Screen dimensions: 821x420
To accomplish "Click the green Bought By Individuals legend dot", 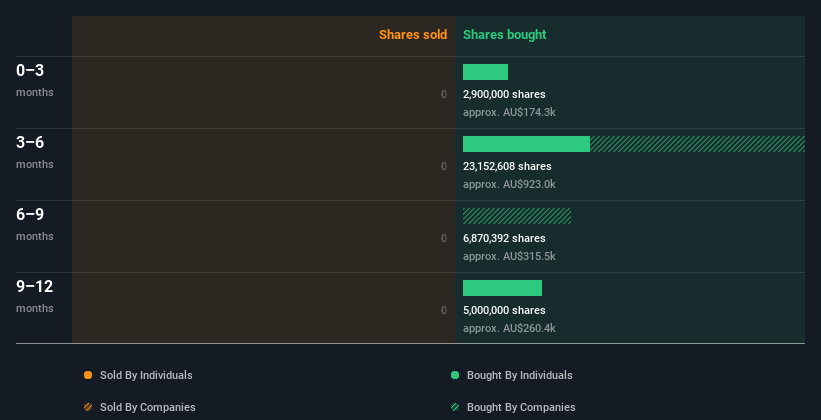I will pos(455,375).
